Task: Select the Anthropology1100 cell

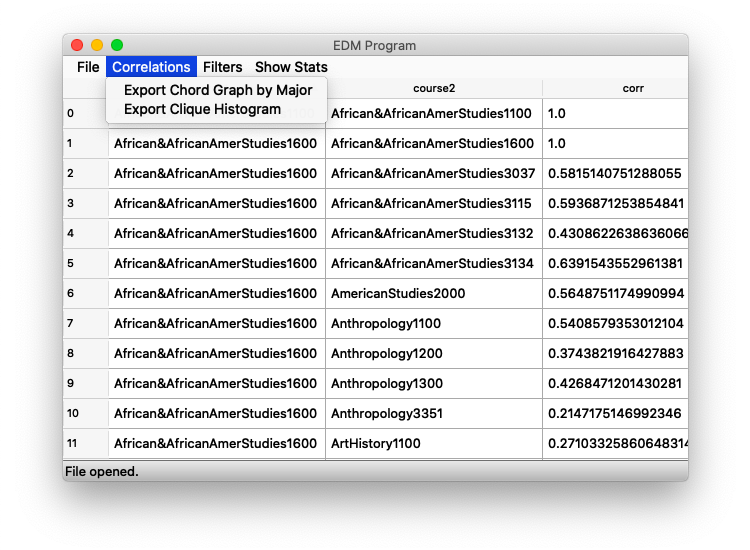Action: [386, 324]
